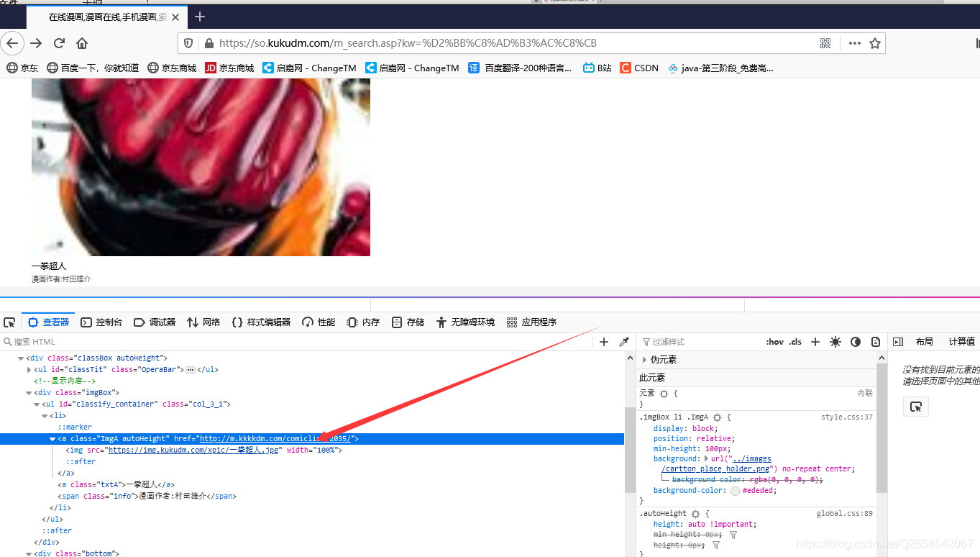Open the 百度一下，你就知道 bookmark
Screen dimensions: 980x557
(93, 68)
